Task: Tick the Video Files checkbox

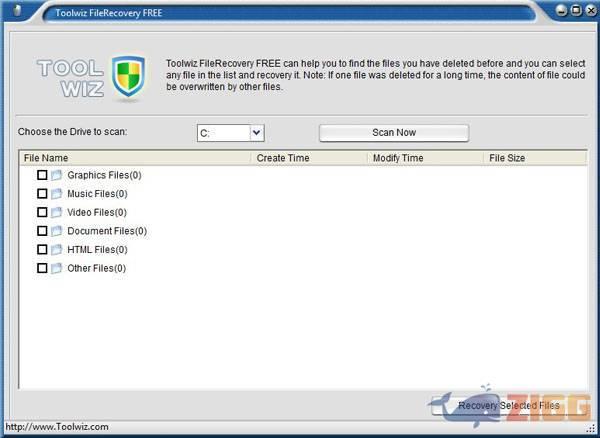Action: tap(42, 212)
